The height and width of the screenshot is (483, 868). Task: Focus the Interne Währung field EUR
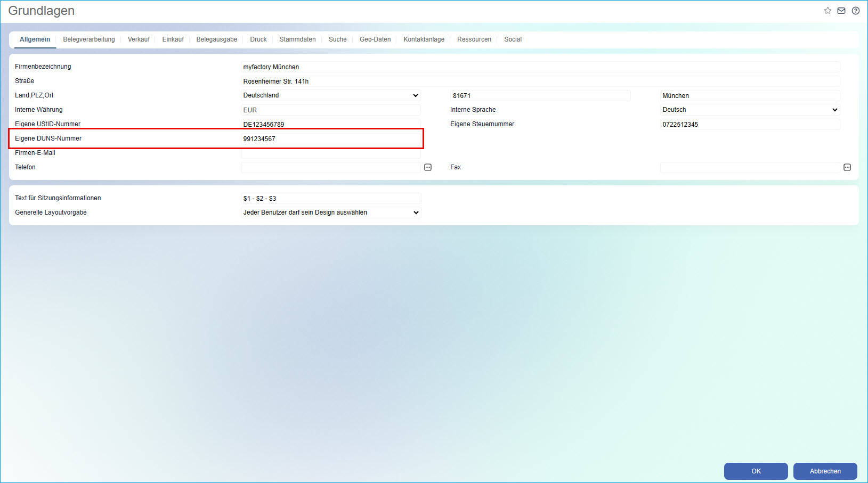point(331,110)
